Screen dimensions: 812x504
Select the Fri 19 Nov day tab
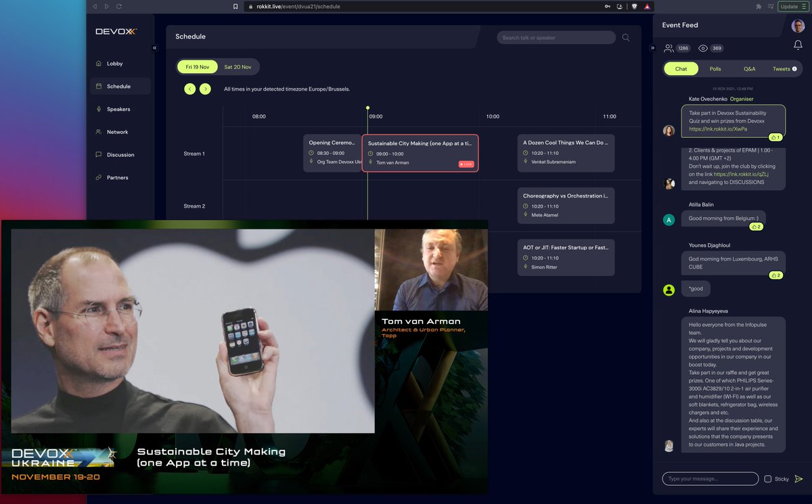point(198,67)
